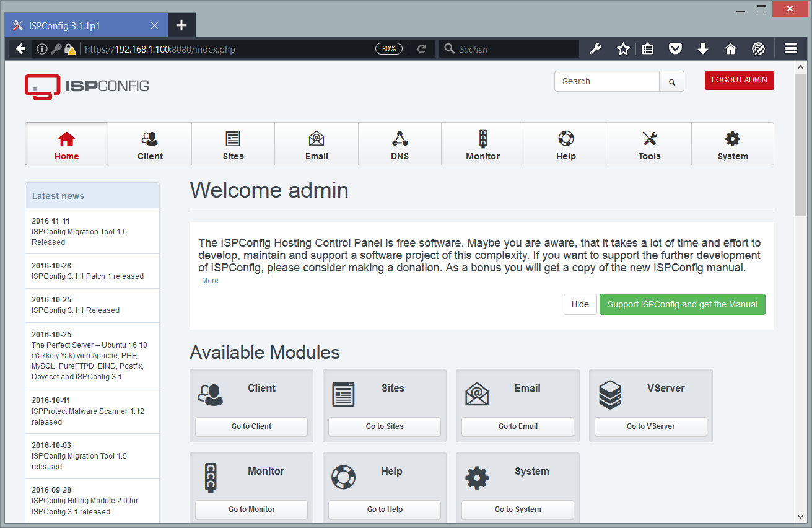Open the DNS tab in top navigation
The image size is (812, 528).
(399, 144)
